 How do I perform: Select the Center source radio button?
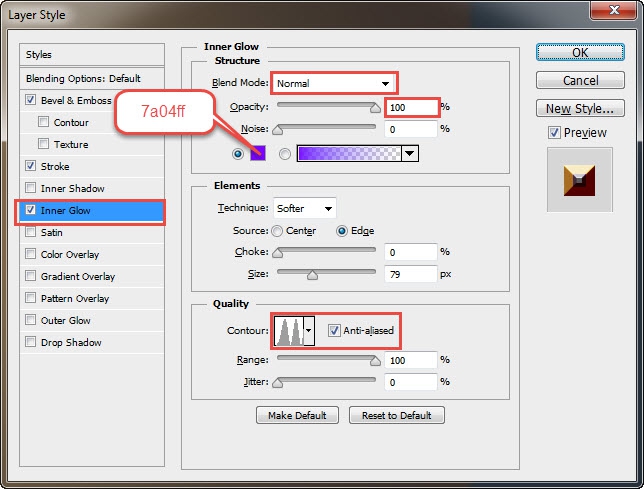[x=277, y=231]
